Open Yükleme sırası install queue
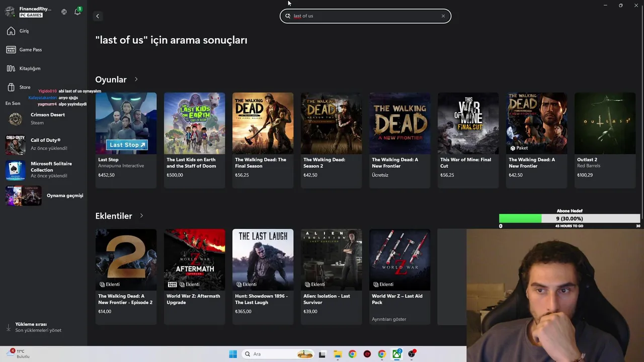The height and width of the screenshot is (362, 644). (38, 327)
